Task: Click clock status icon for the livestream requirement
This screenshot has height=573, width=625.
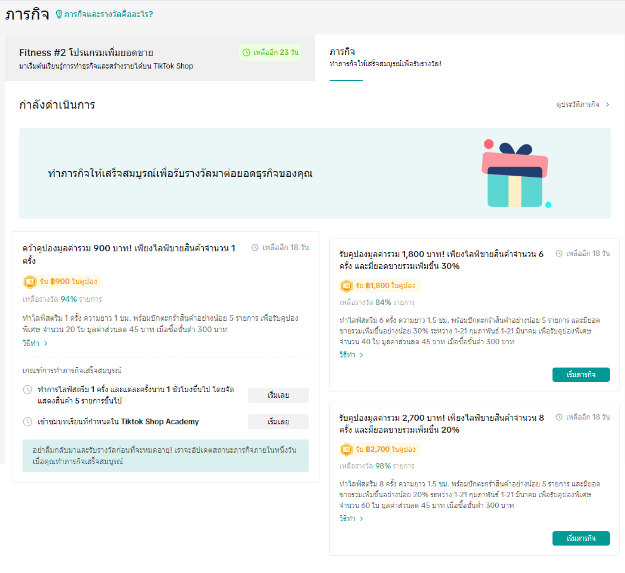Action: tap(28, 389)
